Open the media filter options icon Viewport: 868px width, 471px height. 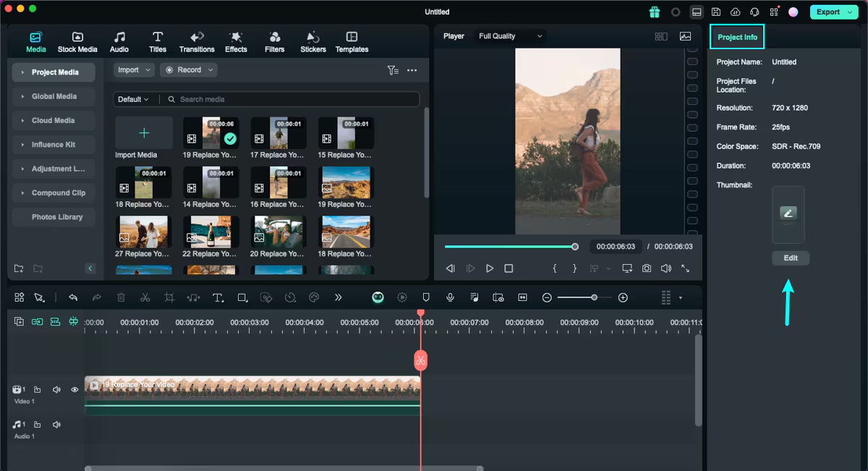point(393,70)
